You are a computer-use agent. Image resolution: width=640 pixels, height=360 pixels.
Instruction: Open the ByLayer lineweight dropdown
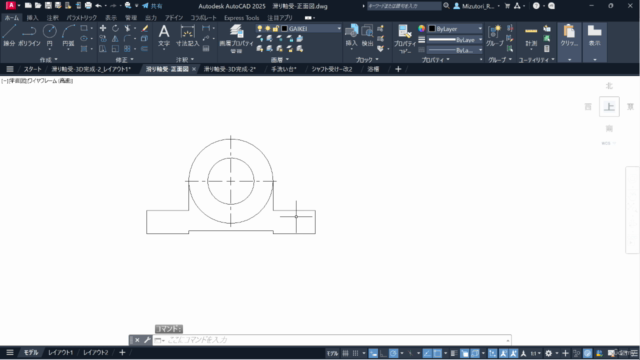coord(480,40)
